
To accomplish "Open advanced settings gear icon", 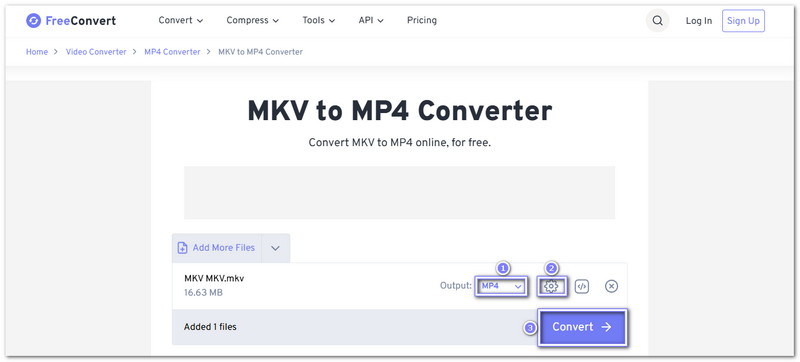I will pos(551,287).
